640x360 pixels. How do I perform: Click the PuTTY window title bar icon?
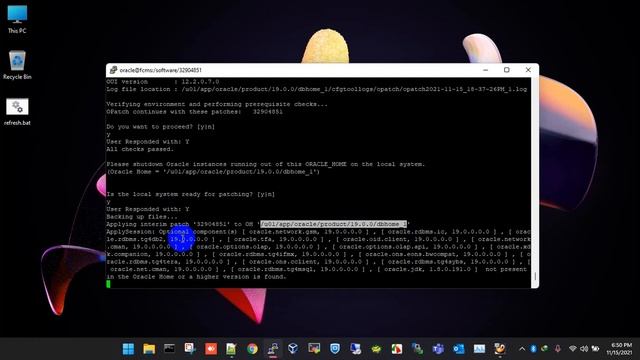113,70
